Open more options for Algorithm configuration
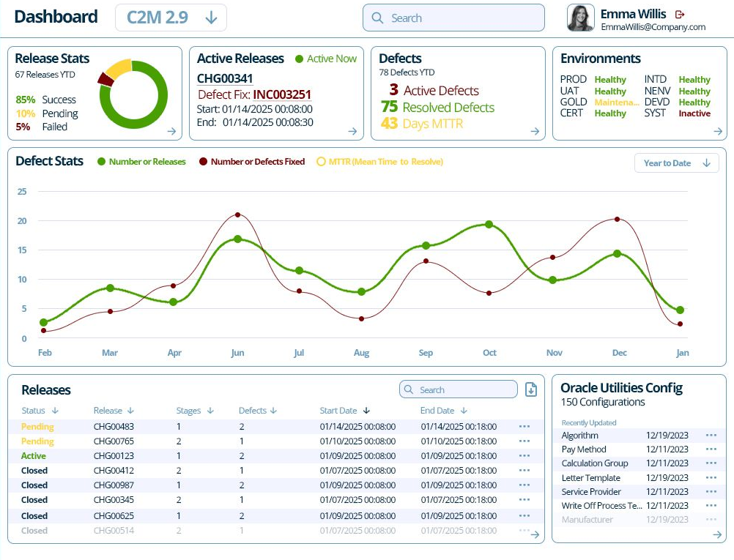 (711, 435)
